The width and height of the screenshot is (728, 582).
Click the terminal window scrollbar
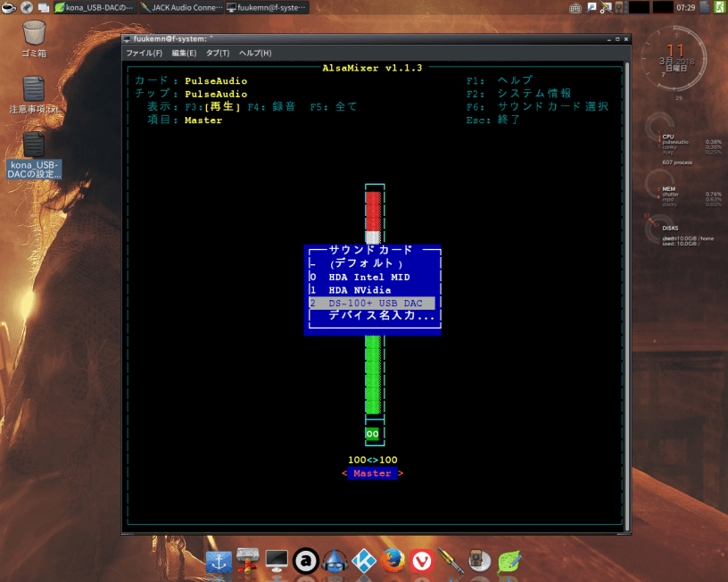point(627,297)
